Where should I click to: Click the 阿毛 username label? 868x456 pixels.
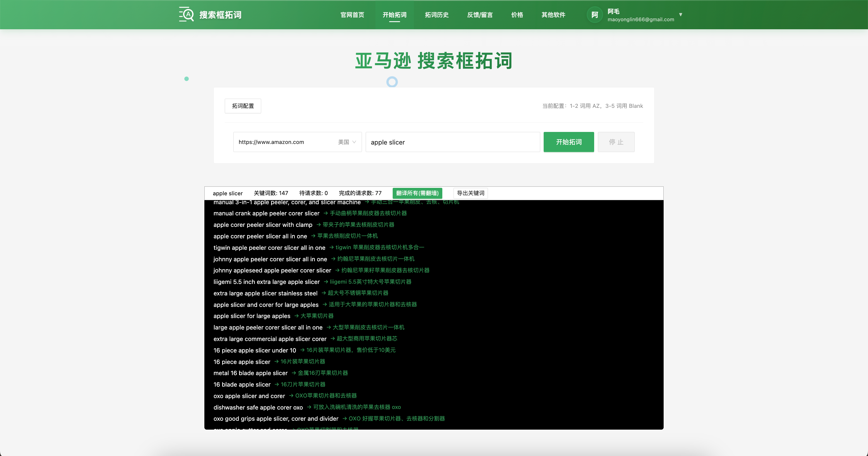point(613,11)
